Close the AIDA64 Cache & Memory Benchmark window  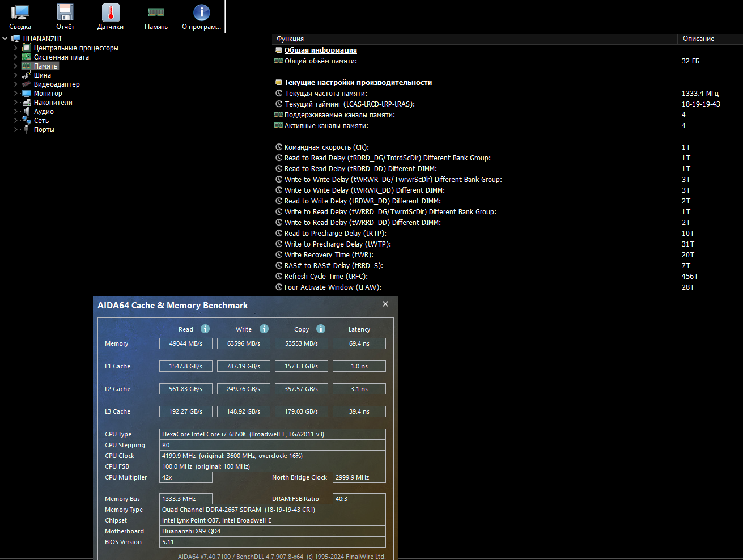pos(385,304)
